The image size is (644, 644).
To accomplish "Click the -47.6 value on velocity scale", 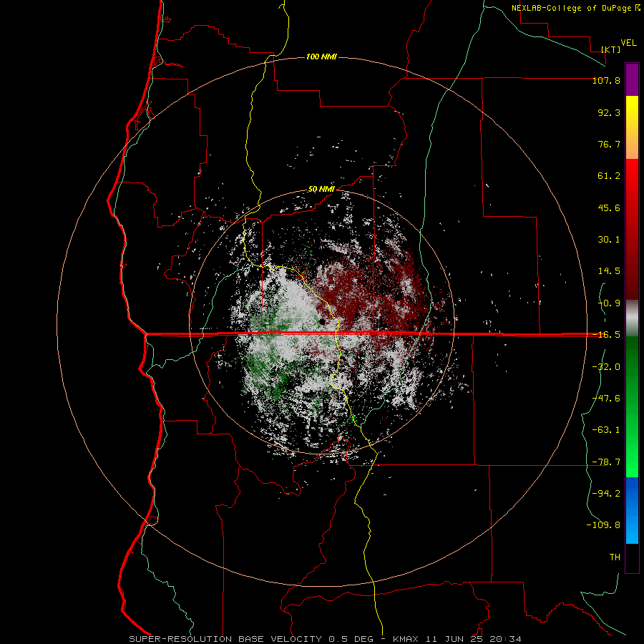I will coord(606,399).
